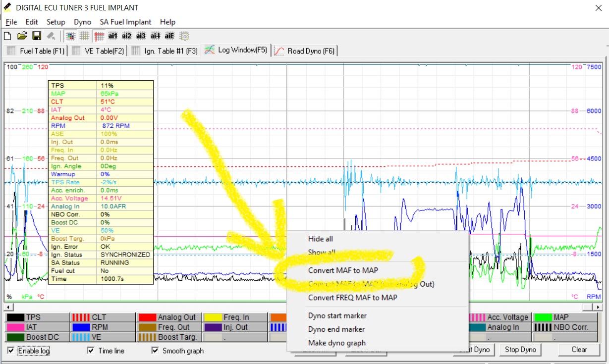Open the Edit menu
Viewport: 609px width, 364px height.
pos(32,22)
